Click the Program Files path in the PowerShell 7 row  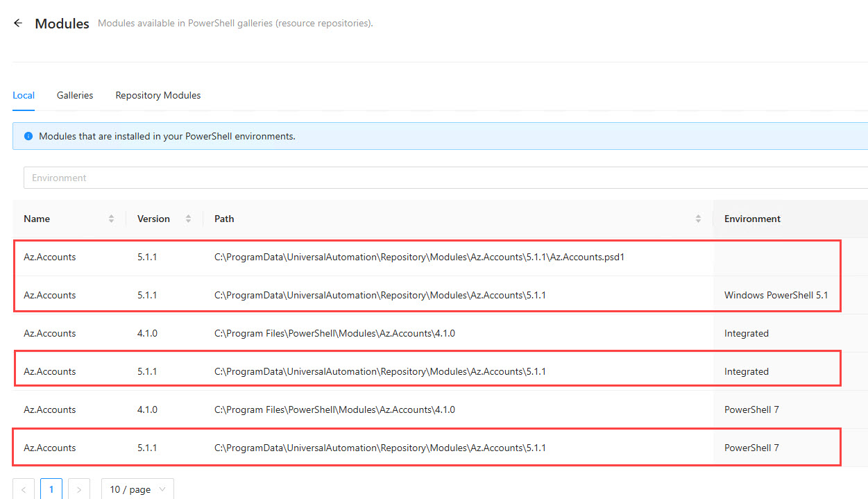[x=334, y=409]
